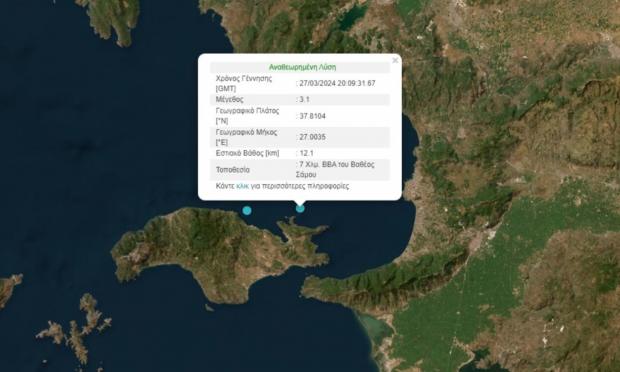Select the left cyan earthquake marker

[x=247, y=210]
